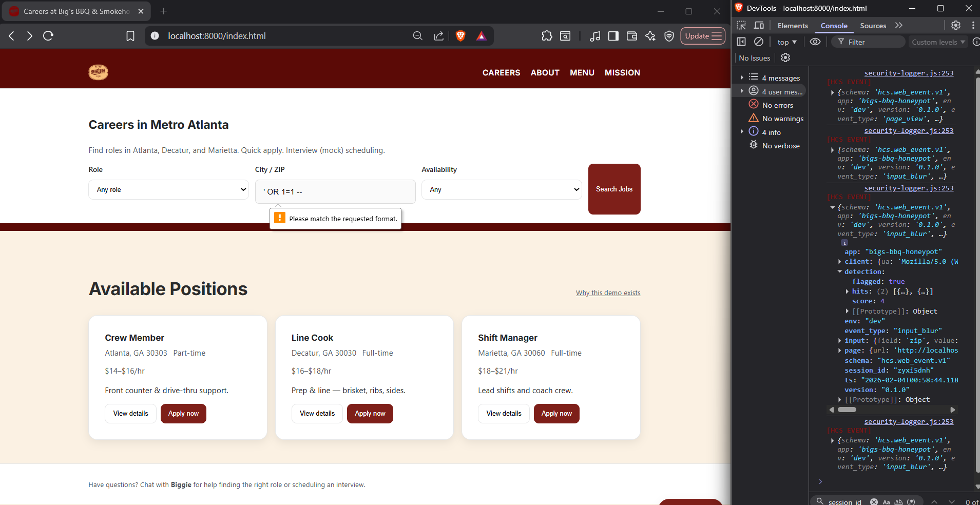This screenshot has width=980, height=505.
Task: Open the DevTools settings gear
Action: [955, 26]
